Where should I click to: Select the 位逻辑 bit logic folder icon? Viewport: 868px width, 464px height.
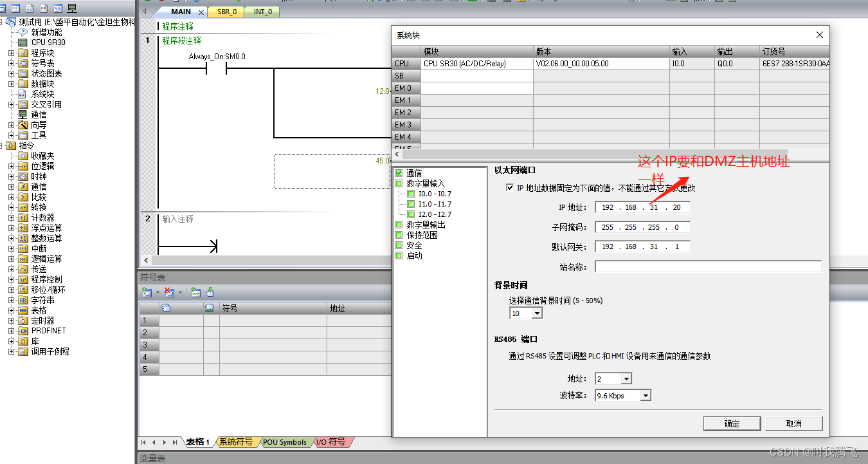coord(23,166)
